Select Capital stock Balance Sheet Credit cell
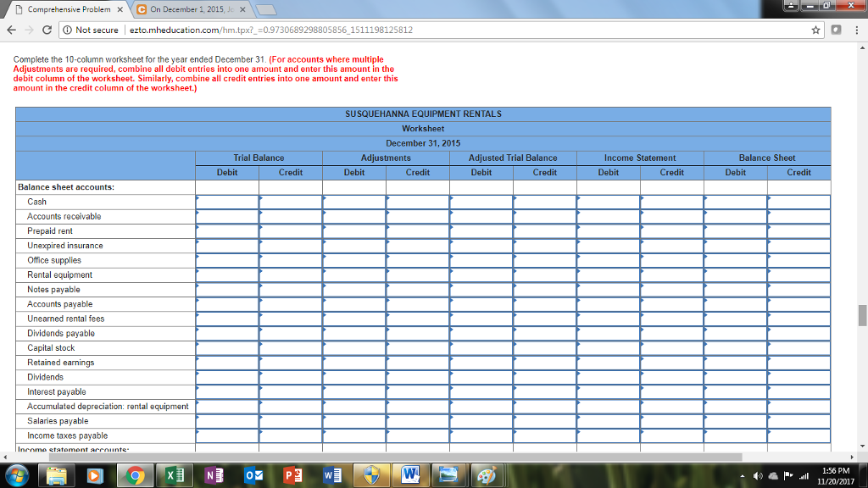Image resolution: width=868 pixels, height=488 pixels. 798,348
